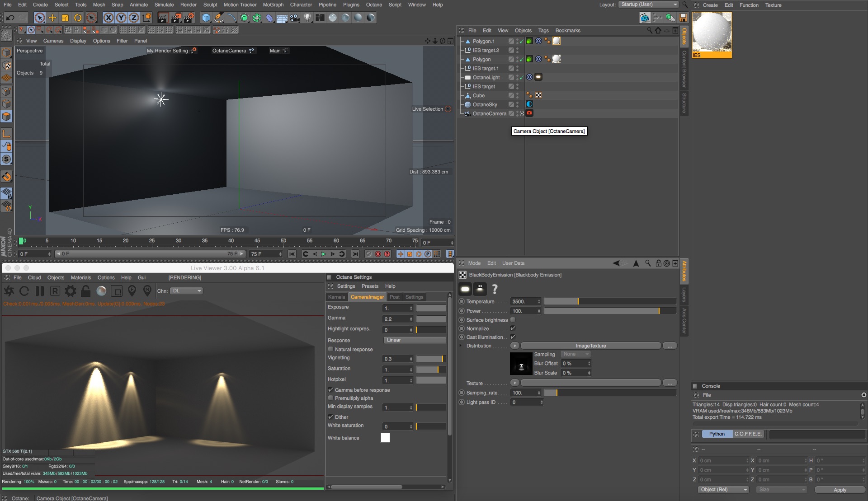Open the Object (Rel) coordinate dropdown
Image resolution: width=868 pixels, height=501 pixels.
pyautogui.click(x=723, y=490)
